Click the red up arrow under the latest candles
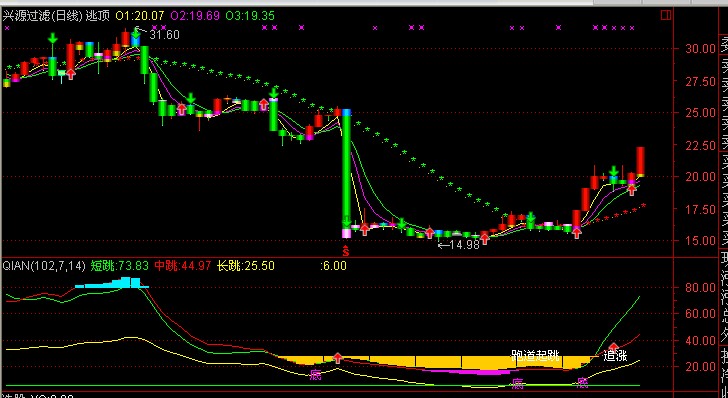728x398 pixels. tap(631, 189)
